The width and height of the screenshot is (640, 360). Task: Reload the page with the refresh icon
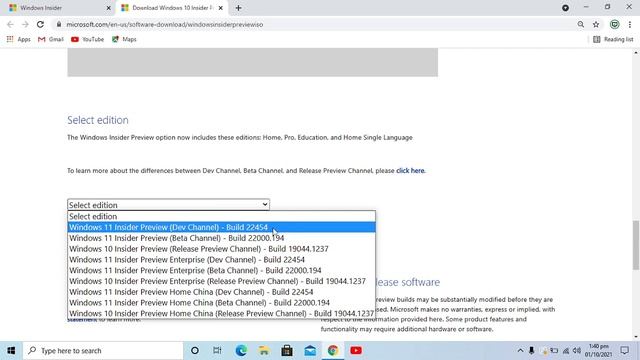tap(40, 24)
